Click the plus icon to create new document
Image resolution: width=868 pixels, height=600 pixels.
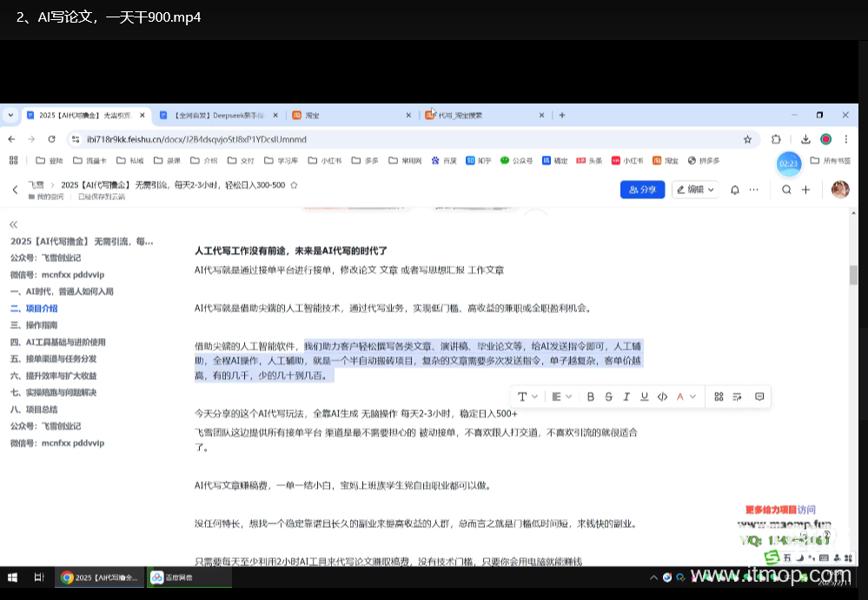pos(805,190)
